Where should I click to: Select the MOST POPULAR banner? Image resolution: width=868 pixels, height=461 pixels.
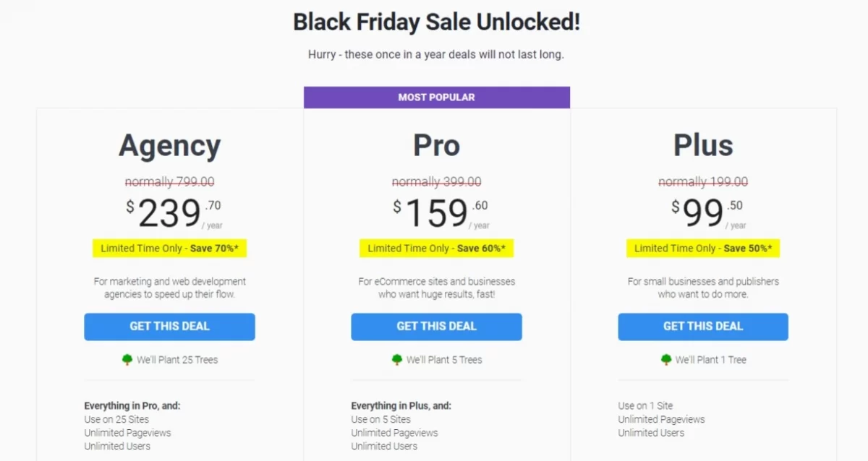[436, 97]
